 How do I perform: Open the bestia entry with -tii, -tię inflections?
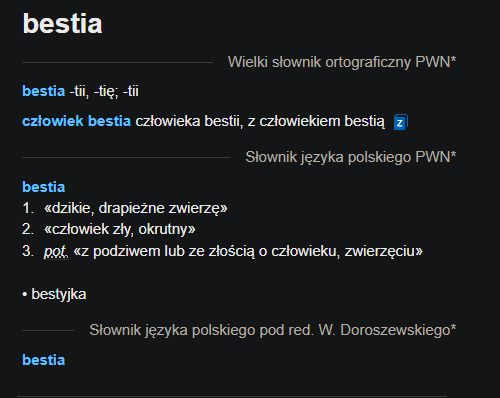43,91
